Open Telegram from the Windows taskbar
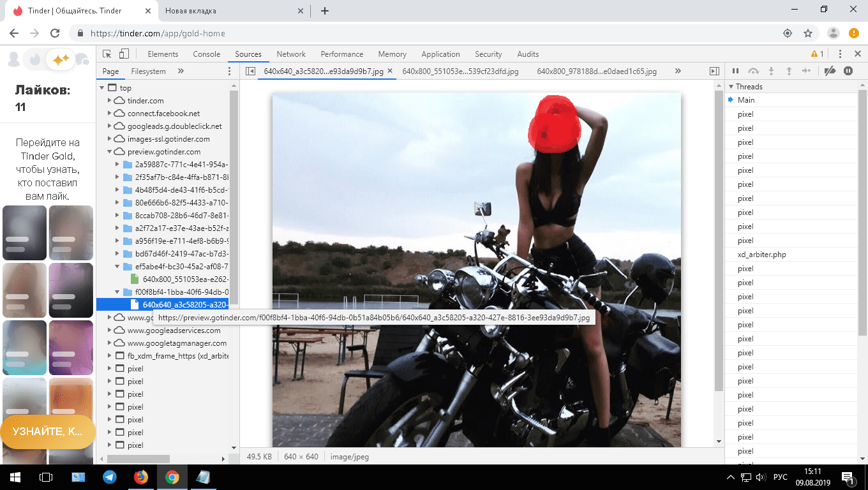This screenshot has width=868, height=490. pos(110,477)
